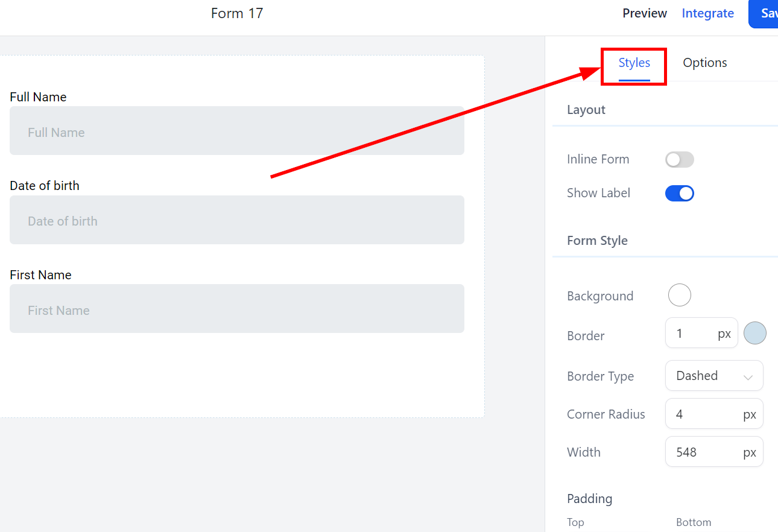Click the Width input field
The height and width of the screenshot is (532, 778).
pyautogui.click(x=706, y=452)
